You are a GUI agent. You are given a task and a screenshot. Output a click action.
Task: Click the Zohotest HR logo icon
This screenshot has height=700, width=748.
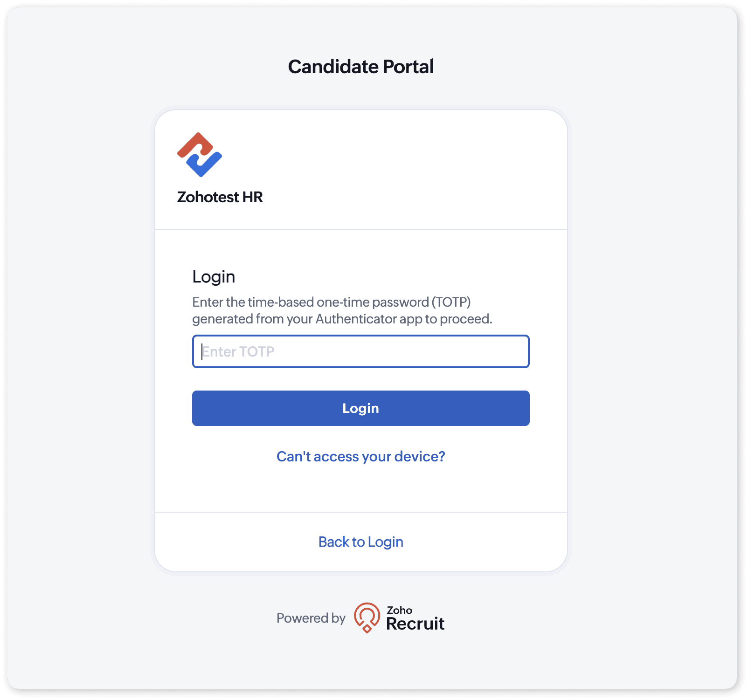click(x=200, y=155)
